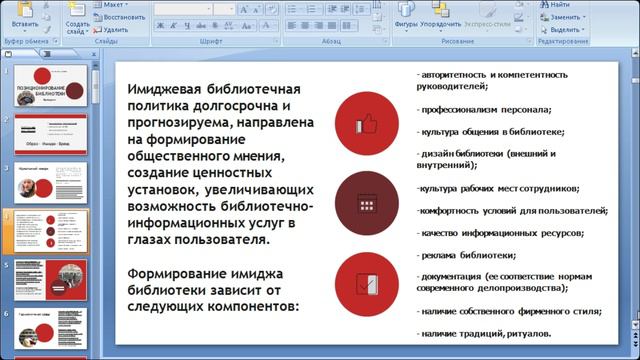Toggle text shadow (S) formatting
Viewport: 640px width, 360px height.
(x=215, y=26)
